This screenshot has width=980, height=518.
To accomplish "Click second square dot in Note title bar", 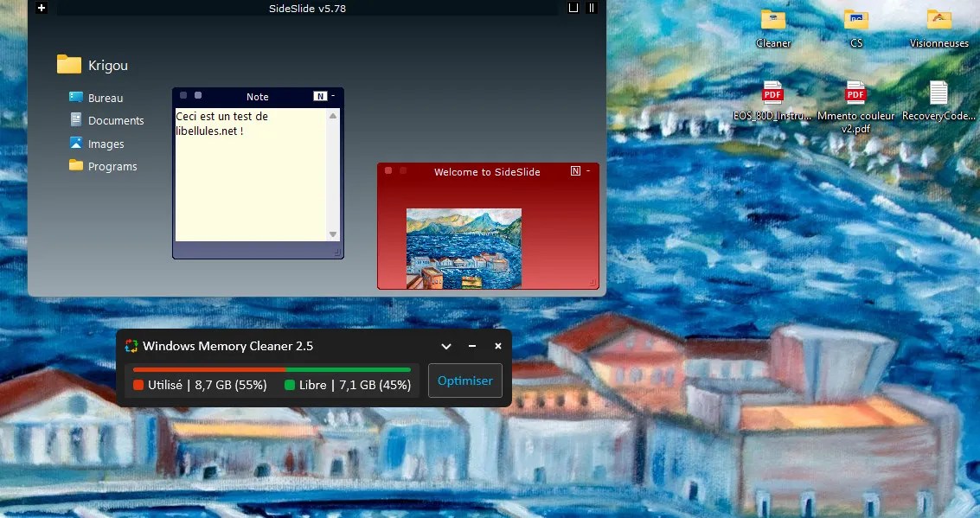I will coord(198,96).
